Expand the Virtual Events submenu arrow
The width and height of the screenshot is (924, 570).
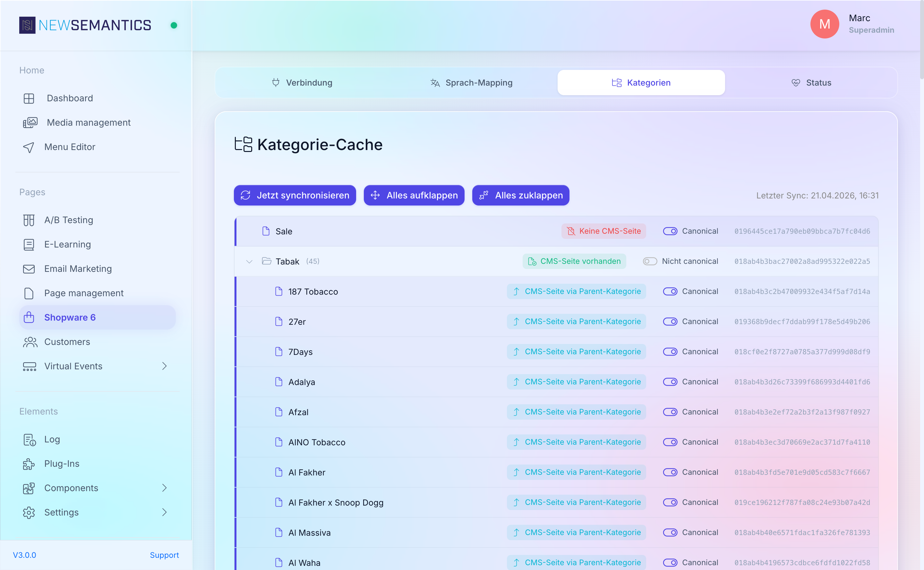coord(164,366)
